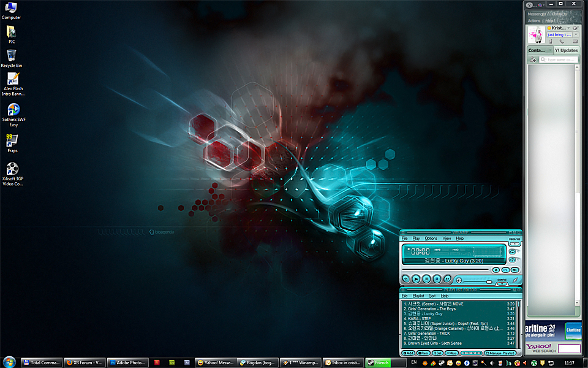Click Yahoo Messenger phone call icon
Viewport: 588px width, 368px height.
click(562, 41)
